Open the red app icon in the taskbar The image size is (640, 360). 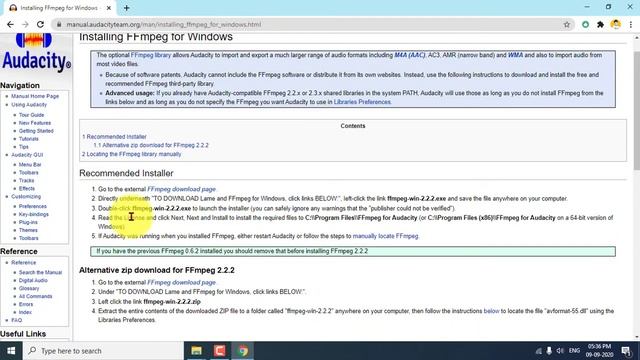point(220,351)
